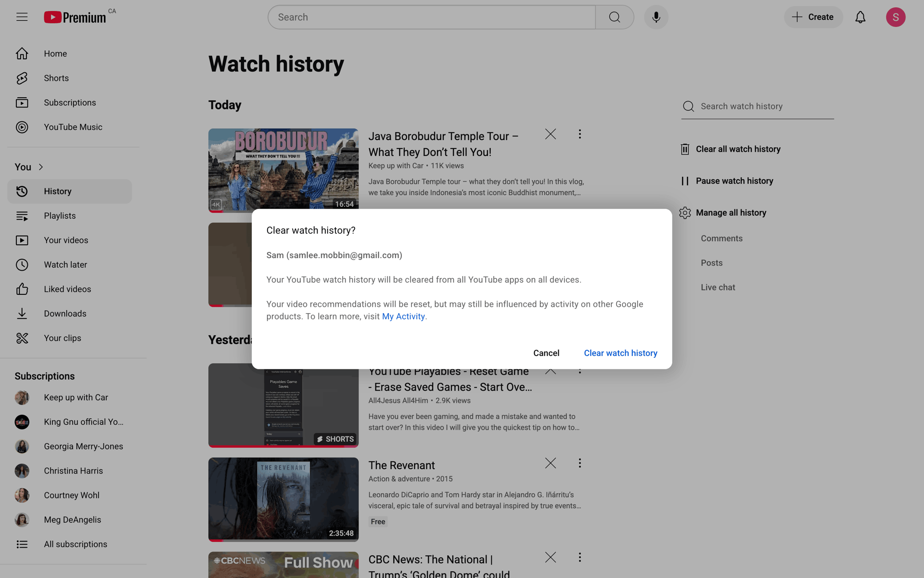The height and width of the screenshot is (578, 924).
Task: Open Playlists in the sidebar
Action: 70,216
